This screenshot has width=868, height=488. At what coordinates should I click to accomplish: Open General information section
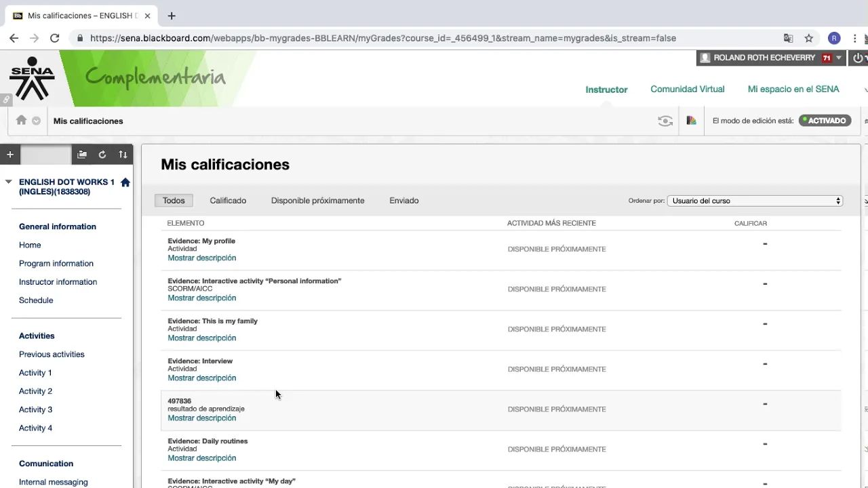(58, 226)
